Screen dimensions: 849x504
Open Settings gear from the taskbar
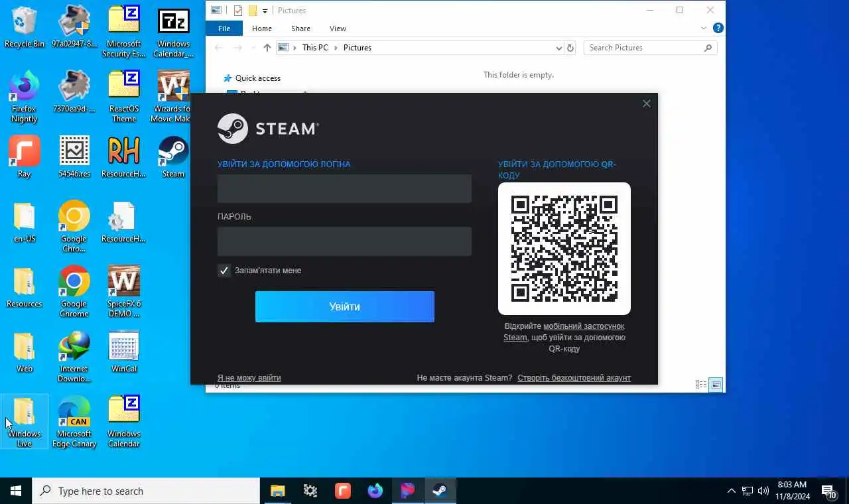310,491
